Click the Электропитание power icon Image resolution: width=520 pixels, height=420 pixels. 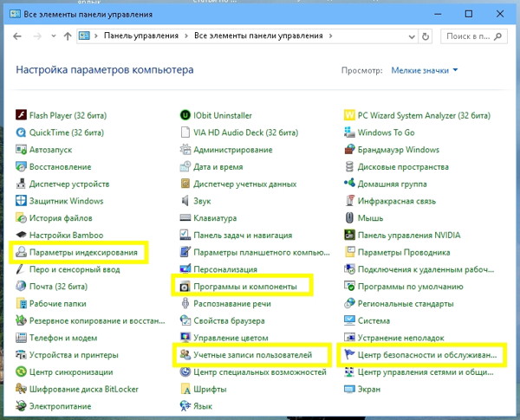[21, 406]
